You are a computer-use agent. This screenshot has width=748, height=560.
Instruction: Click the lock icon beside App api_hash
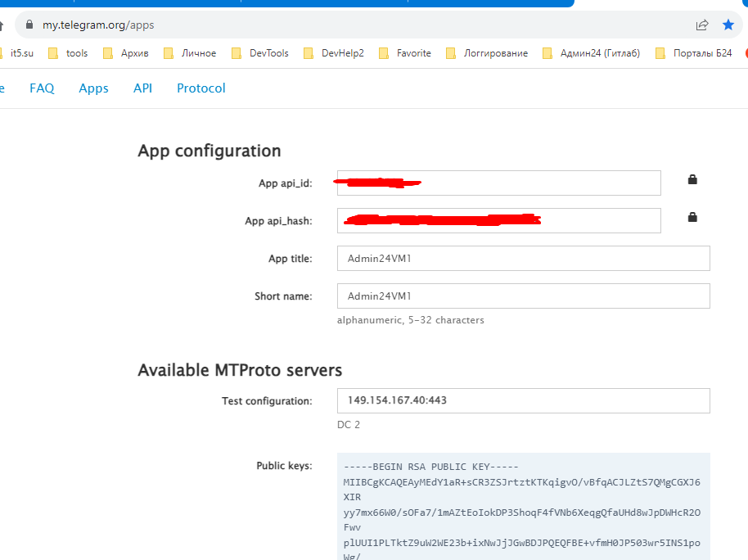[x=692, y=217]
